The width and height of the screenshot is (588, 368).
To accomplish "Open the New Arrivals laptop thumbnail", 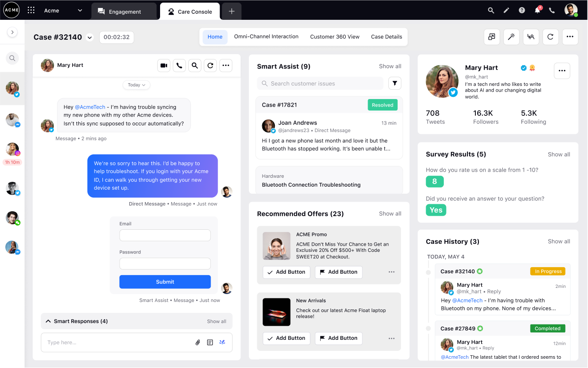I will click(277, 312).
